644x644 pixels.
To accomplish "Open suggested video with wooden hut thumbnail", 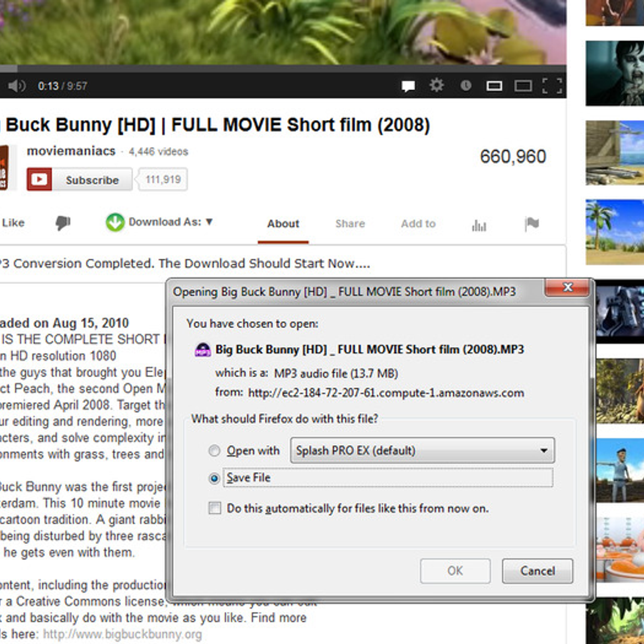I will point(615,153).
